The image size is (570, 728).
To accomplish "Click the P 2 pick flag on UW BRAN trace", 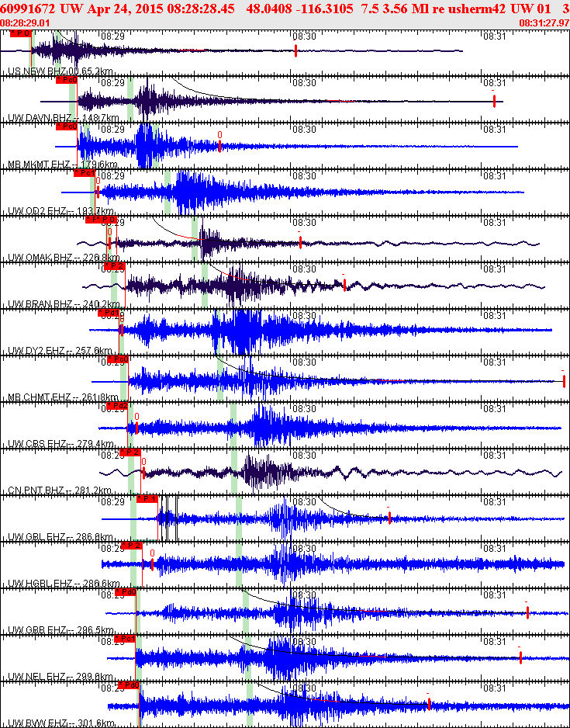I will pyautogui.click(x=115, y=265).
